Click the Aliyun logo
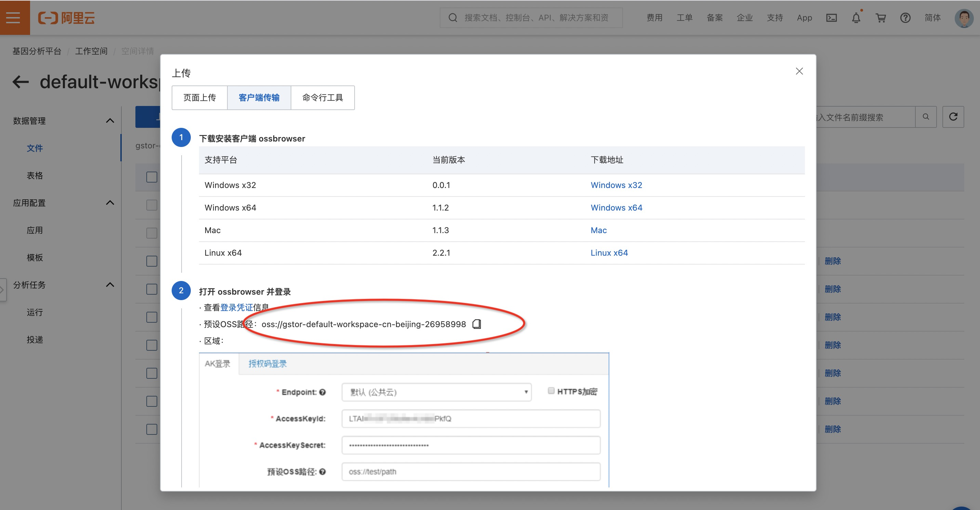980x510 pixels. coord(67,18)
